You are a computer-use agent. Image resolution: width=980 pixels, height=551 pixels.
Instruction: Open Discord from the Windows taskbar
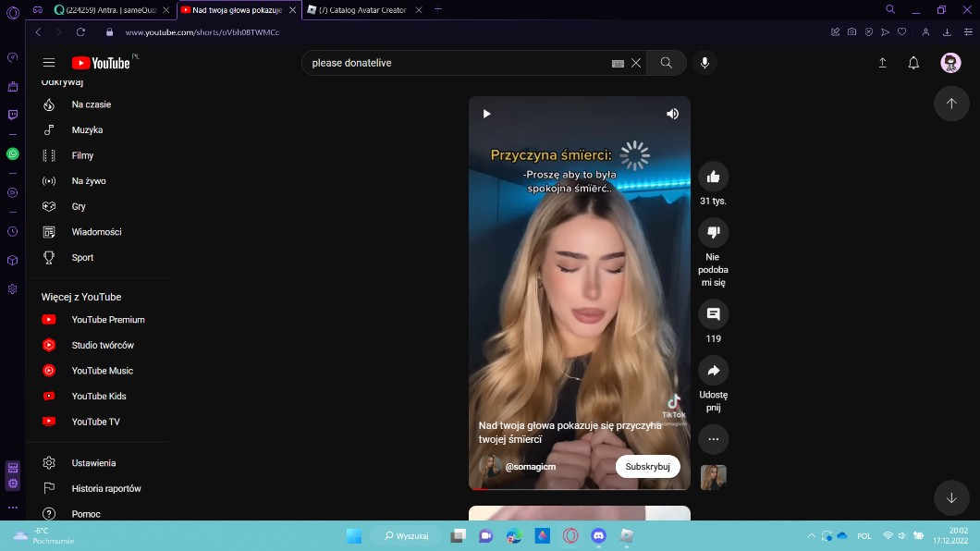[598, 535]
